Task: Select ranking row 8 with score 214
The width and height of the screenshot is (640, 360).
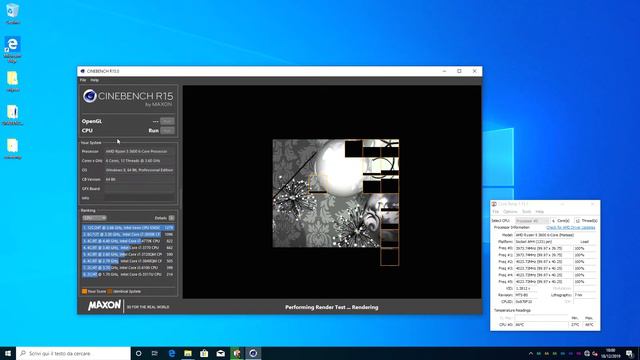Action: [128, 274]
